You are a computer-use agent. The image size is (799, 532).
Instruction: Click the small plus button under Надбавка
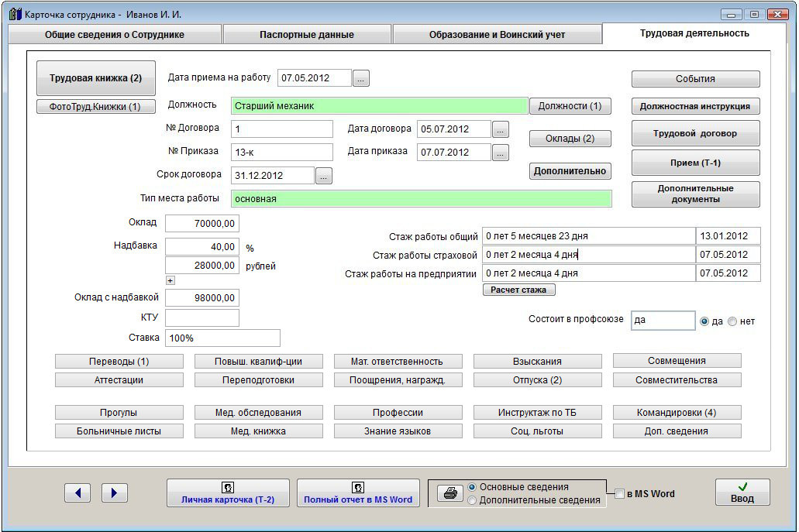tap(170, 280)
